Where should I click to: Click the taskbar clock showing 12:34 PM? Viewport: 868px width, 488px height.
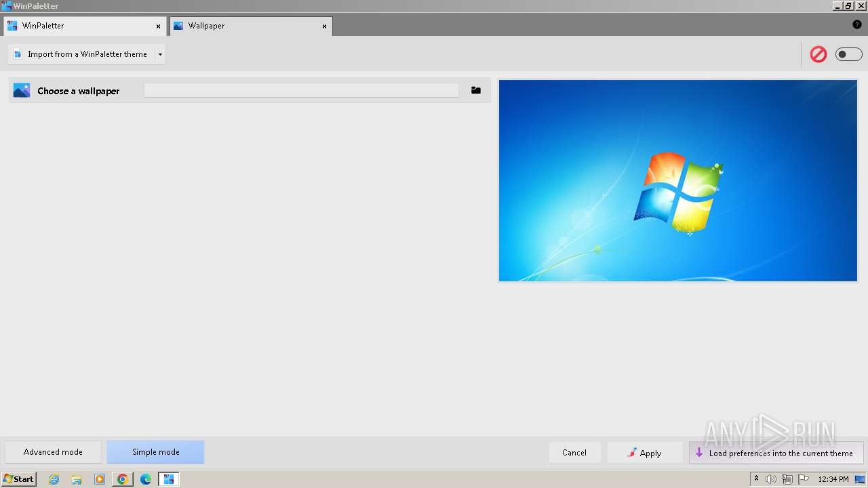833,479
